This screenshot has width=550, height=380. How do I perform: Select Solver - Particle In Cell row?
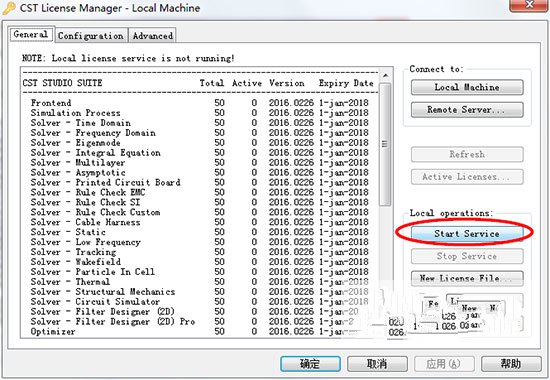pyautogui.click(x=199, y=272)
